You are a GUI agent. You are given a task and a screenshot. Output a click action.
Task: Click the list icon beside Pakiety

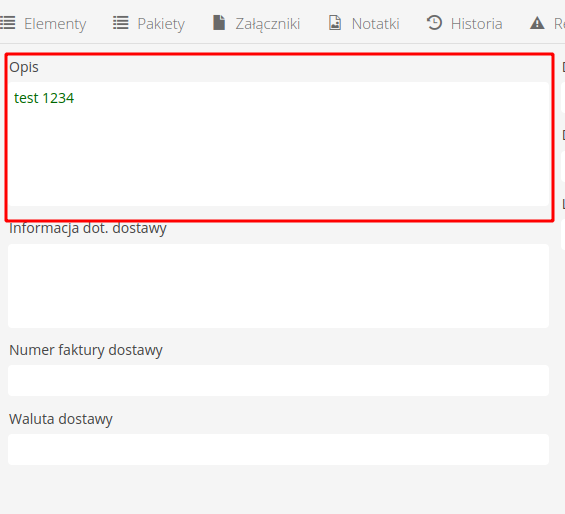click(121, 23)
